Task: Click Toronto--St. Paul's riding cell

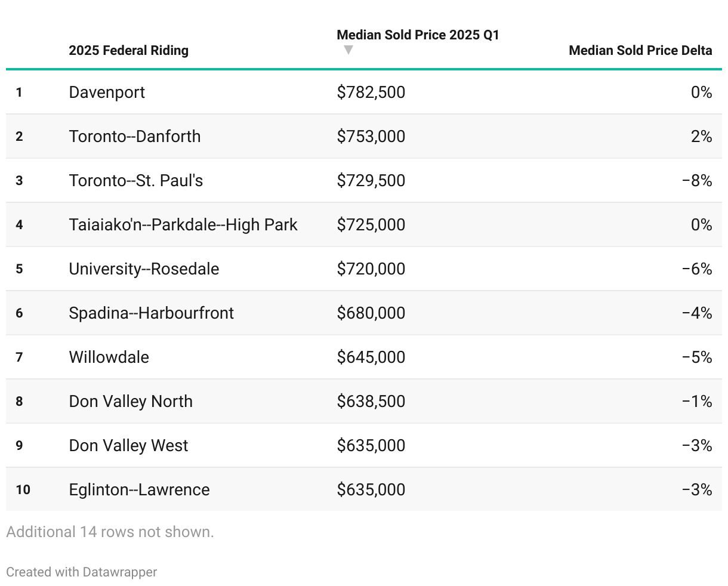Action: [136, 180]
